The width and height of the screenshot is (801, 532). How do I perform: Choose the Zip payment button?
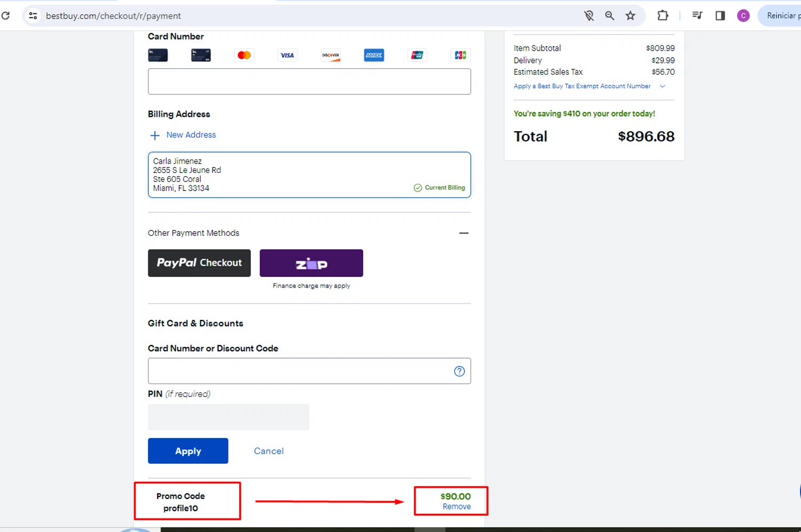311,263
